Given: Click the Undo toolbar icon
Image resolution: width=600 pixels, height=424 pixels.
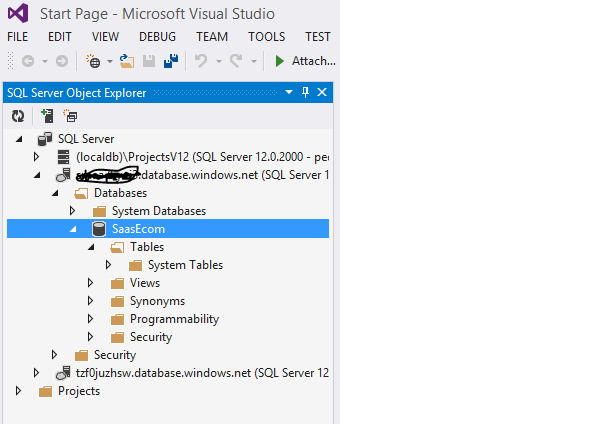Looking at the screenshot, I should 201,61.
